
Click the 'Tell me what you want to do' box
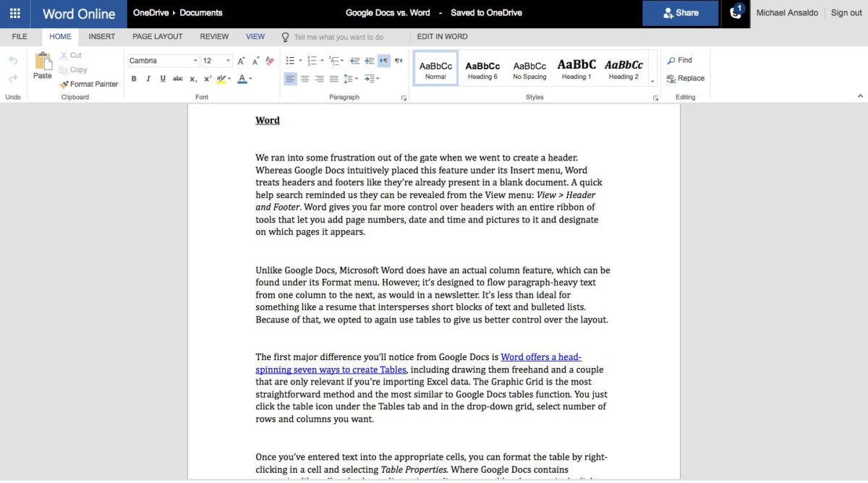click(x=339, y=37)
